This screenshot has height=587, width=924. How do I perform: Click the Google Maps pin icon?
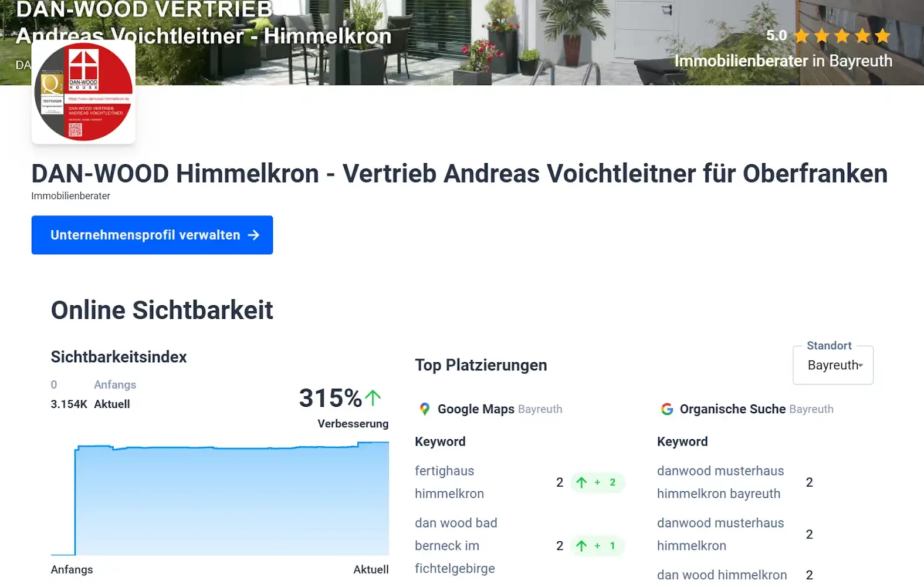click(x=425, y=409)
